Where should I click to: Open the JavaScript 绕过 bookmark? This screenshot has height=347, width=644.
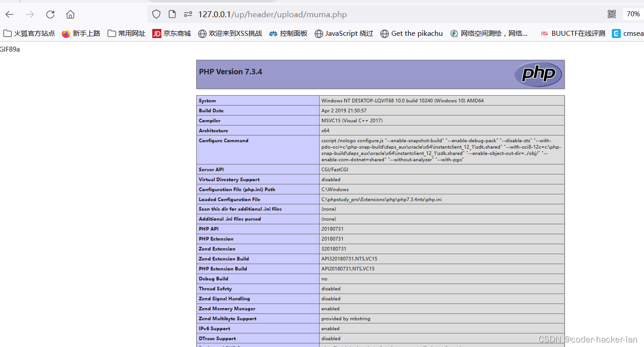(344, 33)
